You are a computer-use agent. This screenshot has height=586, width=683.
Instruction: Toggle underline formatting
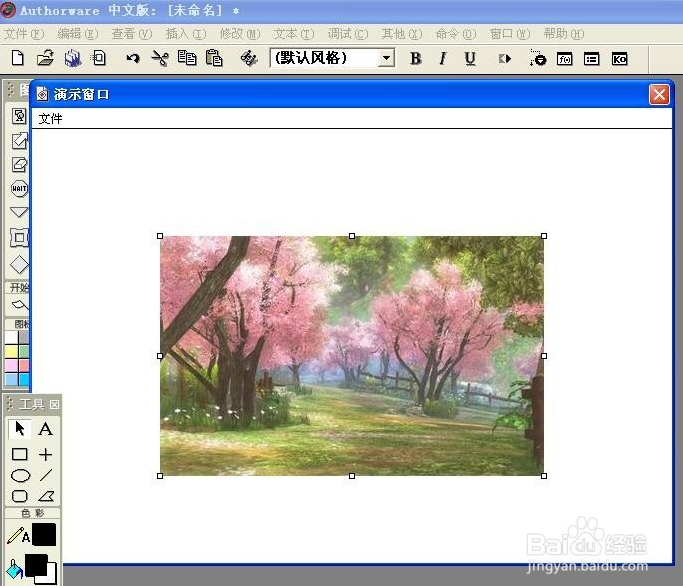click(x=470, y=58)
